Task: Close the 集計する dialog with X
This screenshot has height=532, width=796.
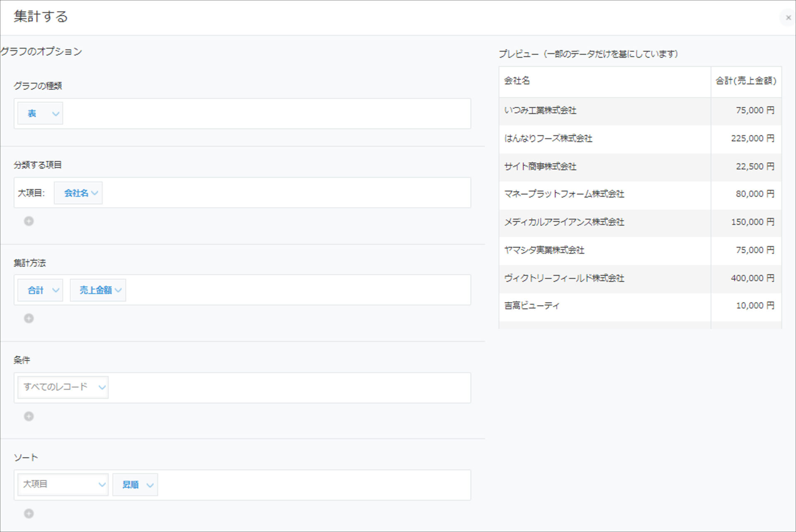Action: 788,18
